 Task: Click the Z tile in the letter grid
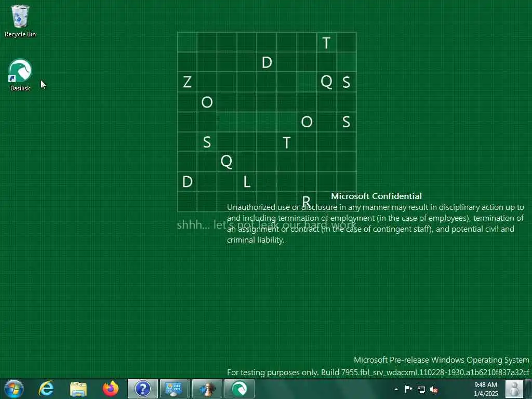pyautogui.click(x=187, y=82)
